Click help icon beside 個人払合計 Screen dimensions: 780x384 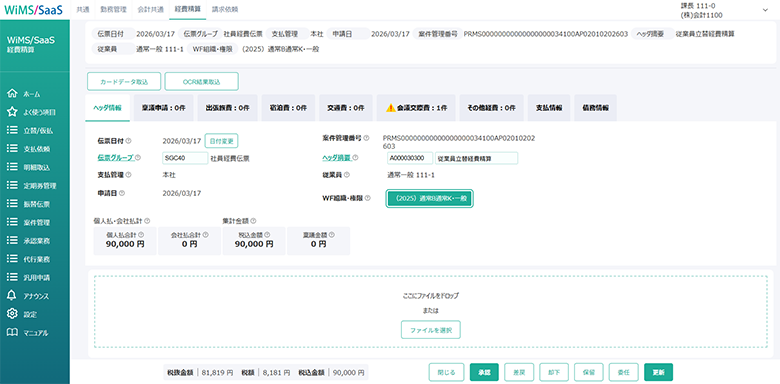tap(141, 234)
